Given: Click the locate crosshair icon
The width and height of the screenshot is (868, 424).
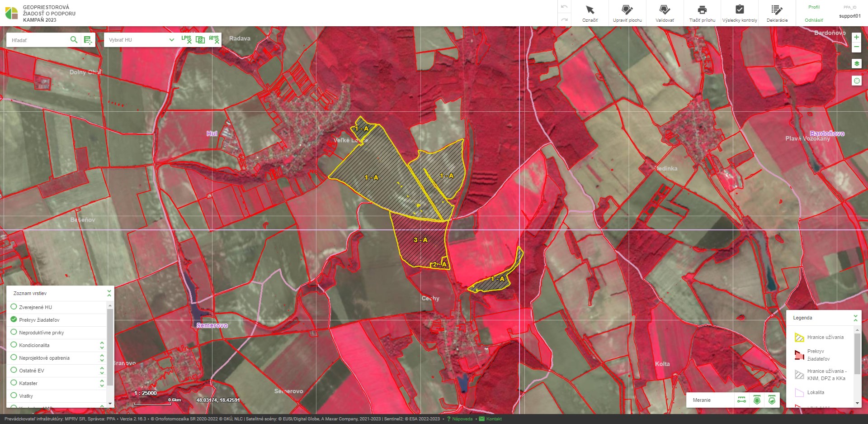Looking at the screenshot, I should pos(856,81).
